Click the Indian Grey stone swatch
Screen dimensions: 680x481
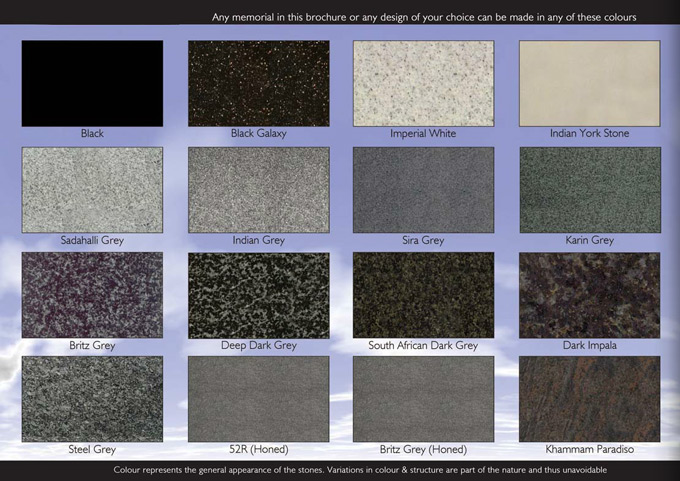point(258,190)
